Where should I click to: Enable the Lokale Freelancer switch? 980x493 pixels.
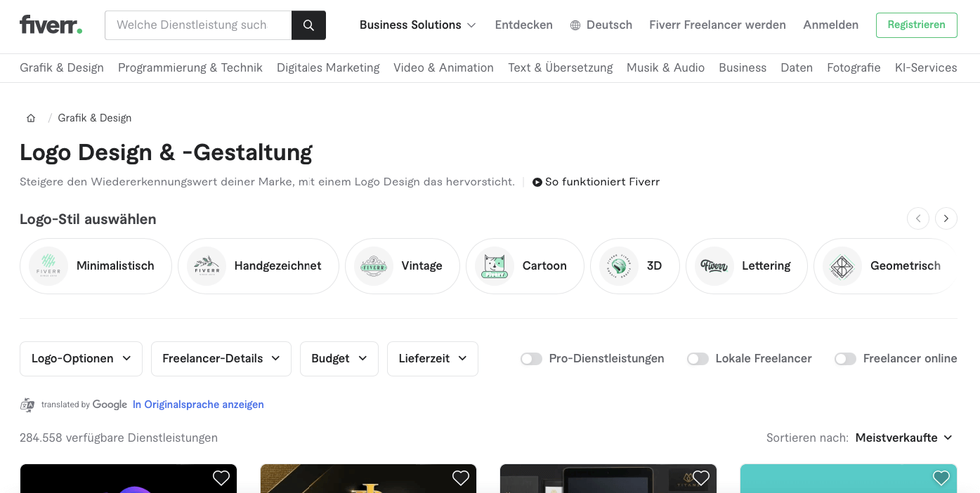pos(698,359)
